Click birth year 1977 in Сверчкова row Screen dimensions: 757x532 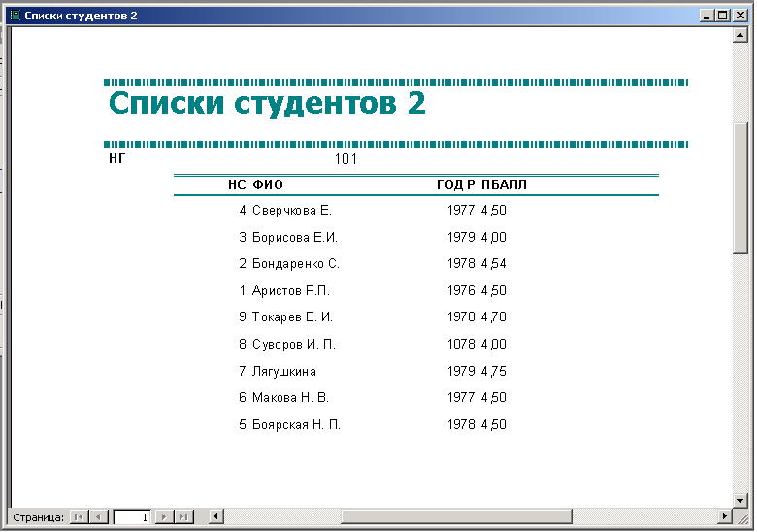[x=461, y=210]
